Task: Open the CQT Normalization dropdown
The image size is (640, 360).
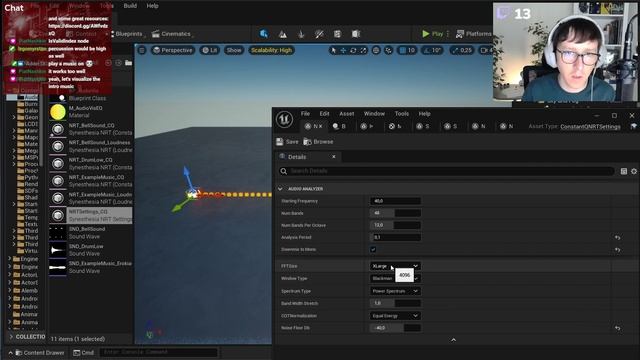Action: pyautogui.click(x=395, y=316)
